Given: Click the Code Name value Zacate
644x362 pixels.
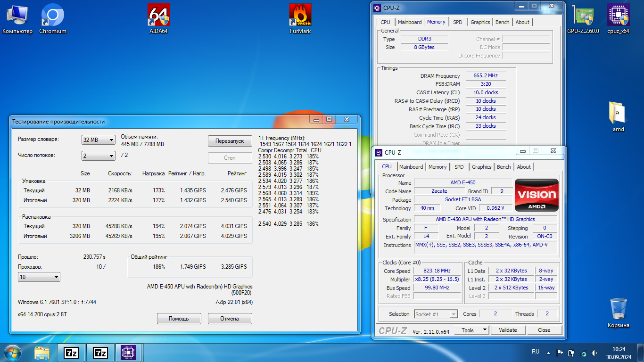Looking at the screenshot, I should click(x=439, y=191).
